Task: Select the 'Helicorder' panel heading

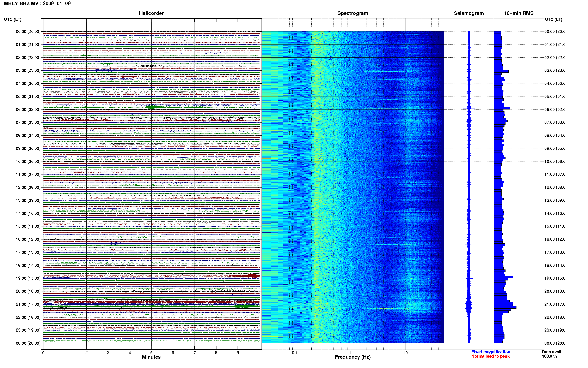Action: (151, 13)
